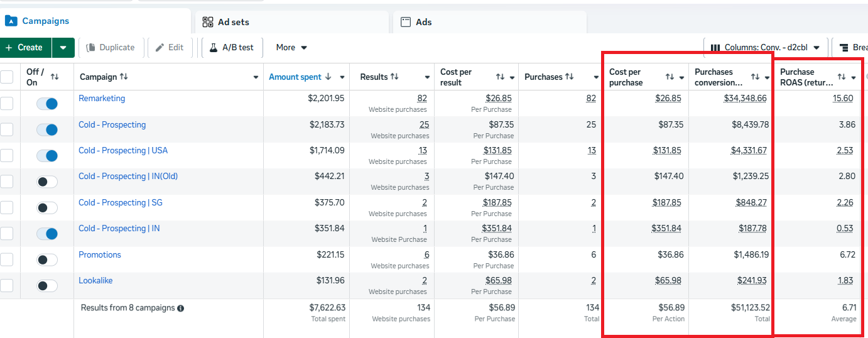The image size is (868, 338).
Task: Open the Columns: Conv. - d2cbl dropdown
Action: tap(766, 48)
